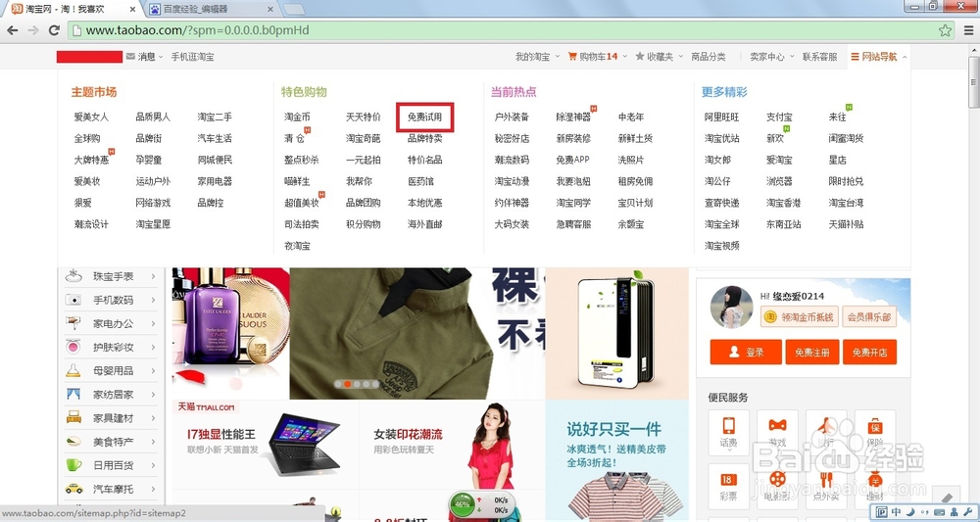The image size is (980, 522).
Task: Click the 领淘金币抵钱 button
Action: click(800, 317)
